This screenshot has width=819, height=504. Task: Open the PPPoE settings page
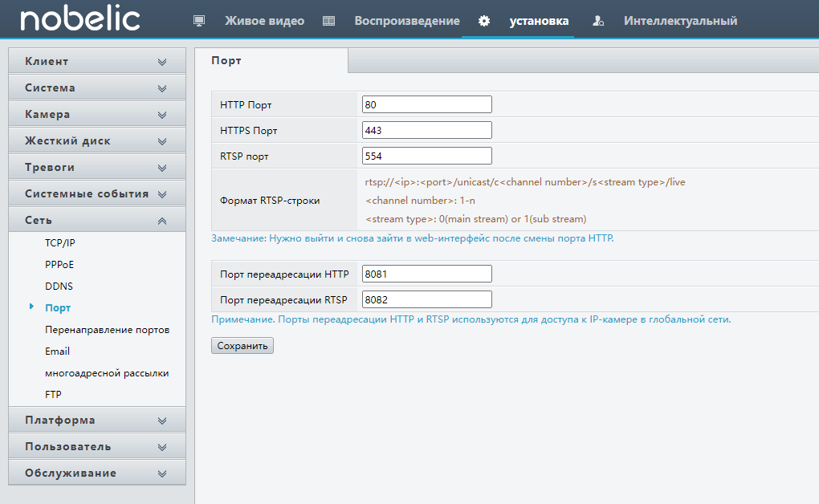pos(59,265)
